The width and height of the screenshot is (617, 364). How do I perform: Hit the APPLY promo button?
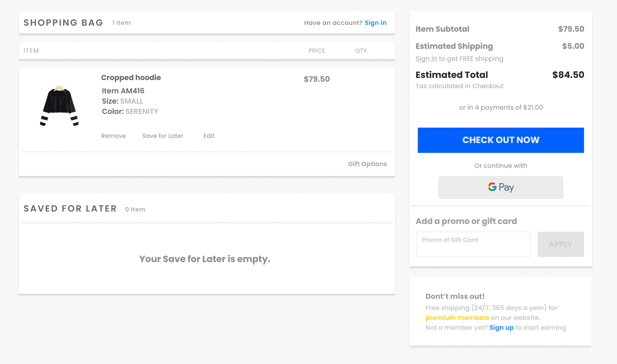click(x=560, y=244)
